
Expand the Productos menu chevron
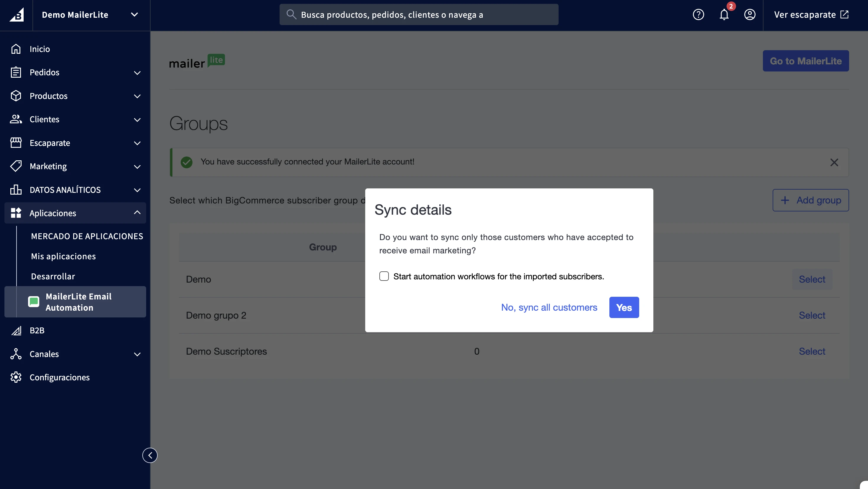click(x=137, y=96)
